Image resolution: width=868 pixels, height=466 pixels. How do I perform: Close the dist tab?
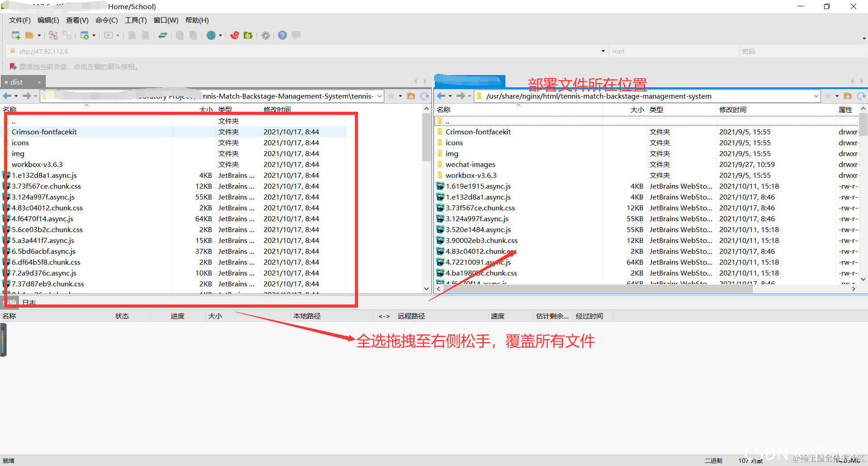pos(39,82)
